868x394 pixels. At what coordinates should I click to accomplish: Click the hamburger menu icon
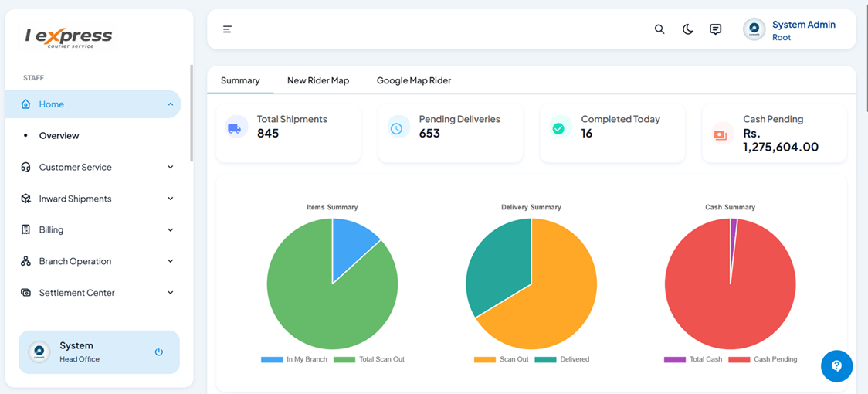pos(227,29)
